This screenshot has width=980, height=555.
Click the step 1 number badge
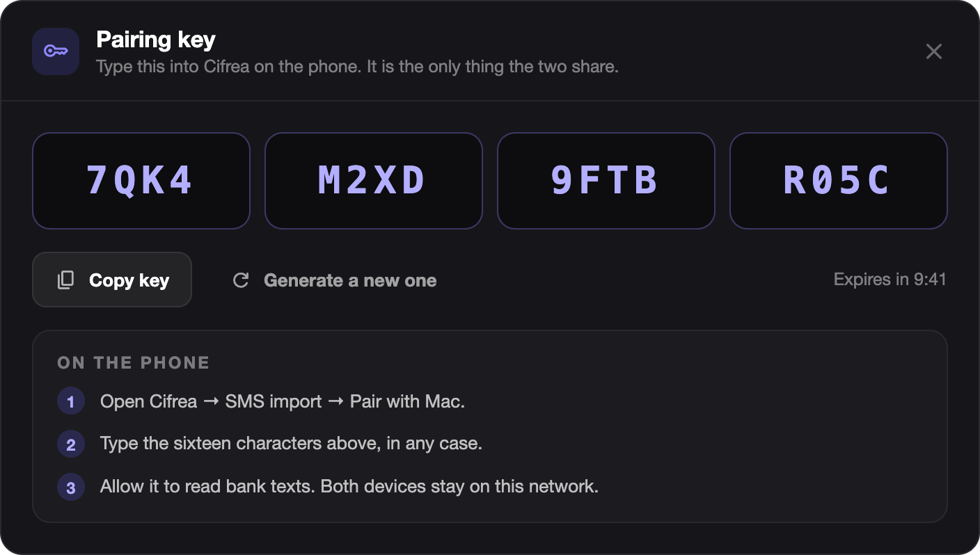(71, 401)
